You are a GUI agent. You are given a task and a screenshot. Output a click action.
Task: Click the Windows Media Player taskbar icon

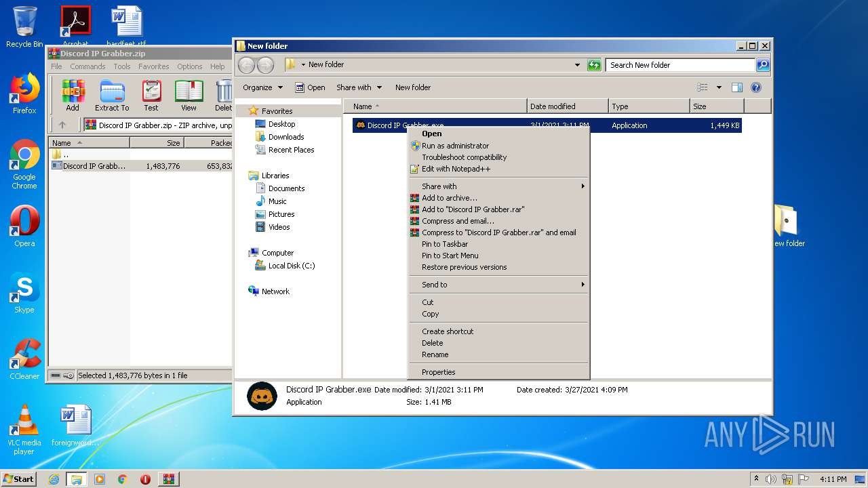(100, 479)
